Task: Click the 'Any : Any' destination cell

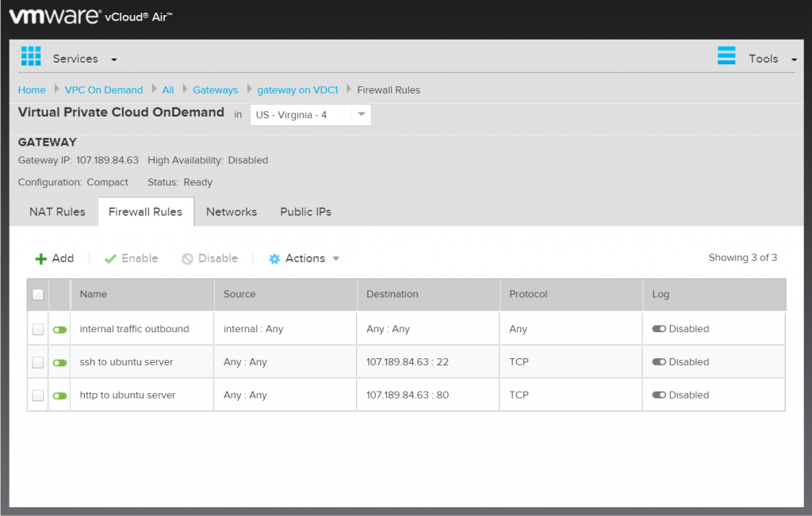Action: tap(388, 329)
